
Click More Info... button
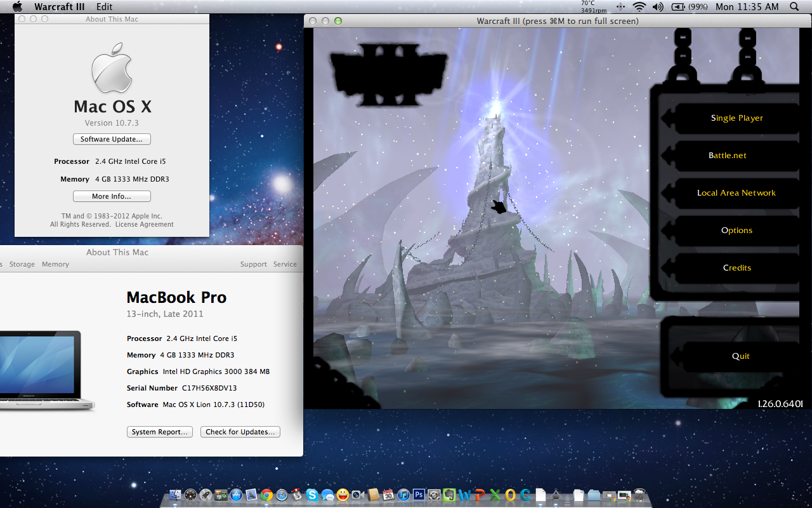click(112, 196)
